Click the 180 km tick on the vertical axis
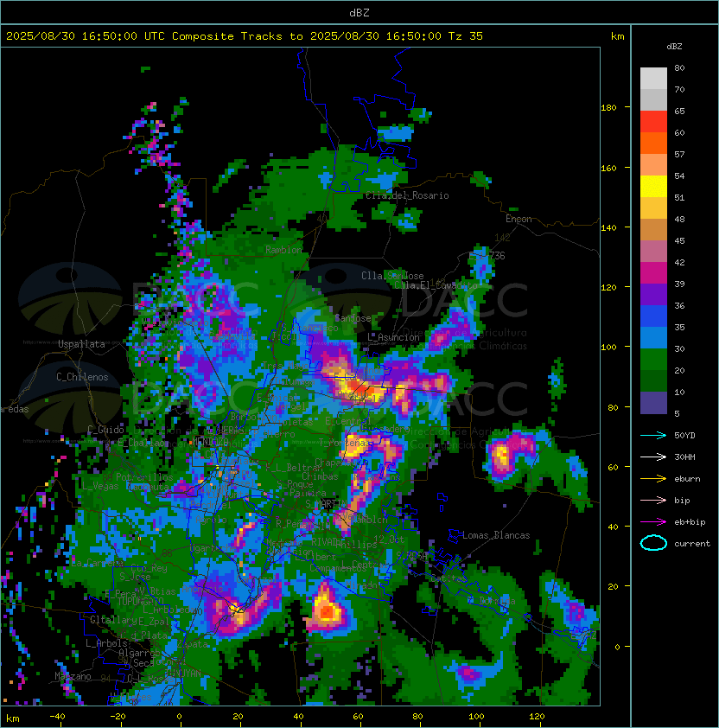 pos(608,108)
